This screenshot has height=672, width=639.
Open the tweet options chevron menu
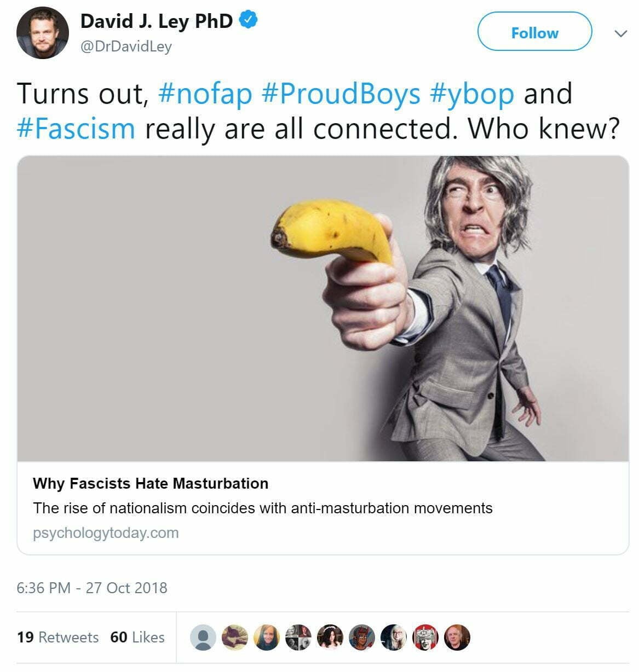point(620,33)
